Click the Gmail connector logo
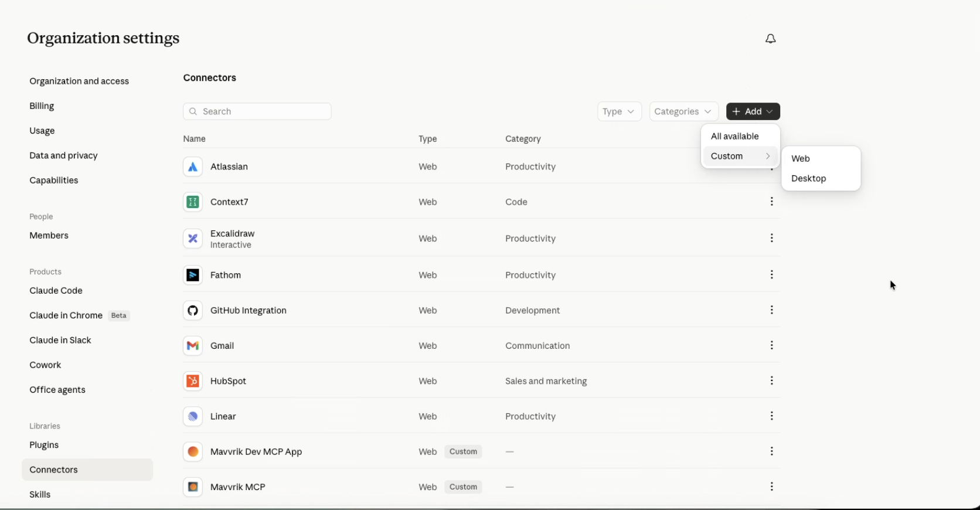Screen dimensions: 980x510 (193, 346)
